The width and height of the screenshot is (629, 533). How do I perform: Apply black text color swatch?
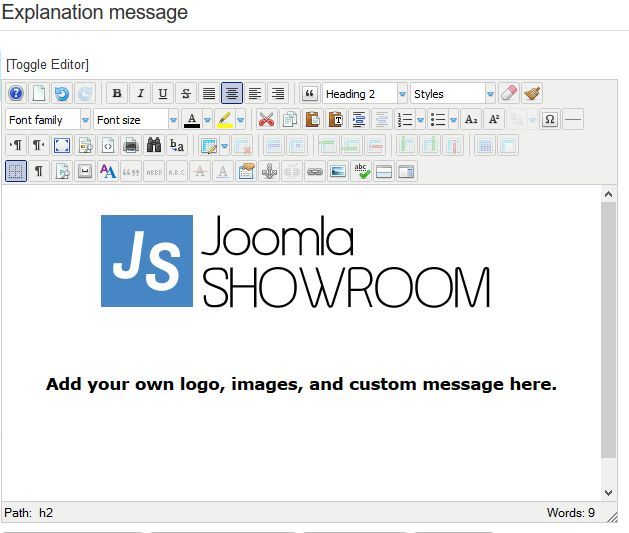pos(192,120)
